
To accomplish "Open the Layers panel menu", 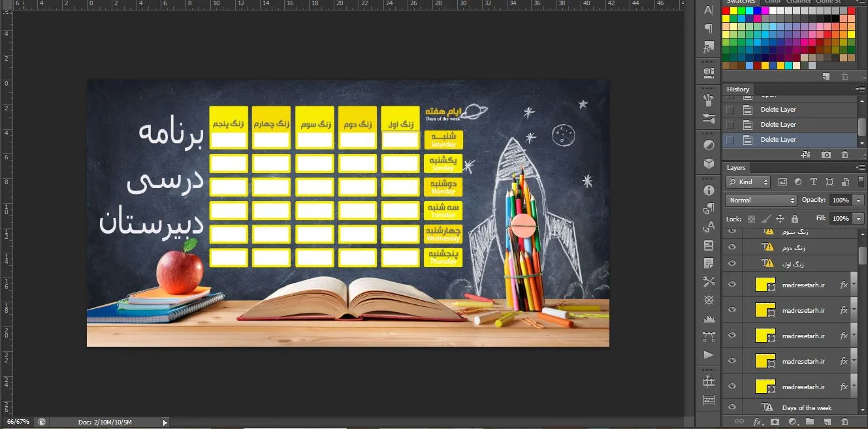I will (x=859, y=168).
